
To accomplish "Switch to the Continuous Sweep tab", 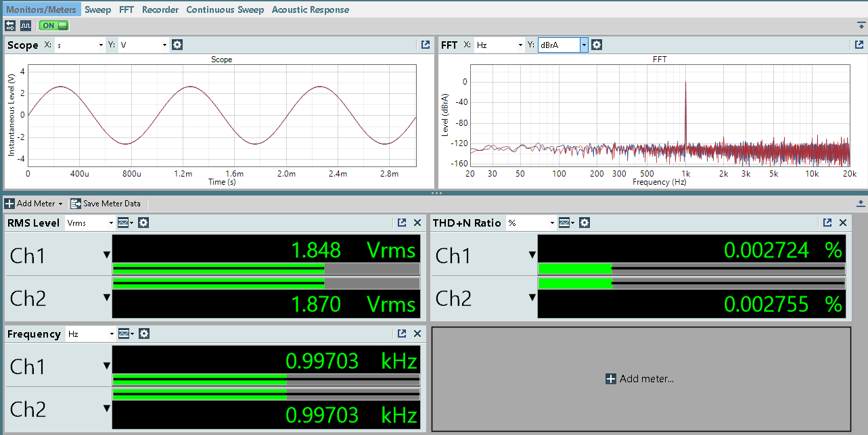I will click(225, 9).
